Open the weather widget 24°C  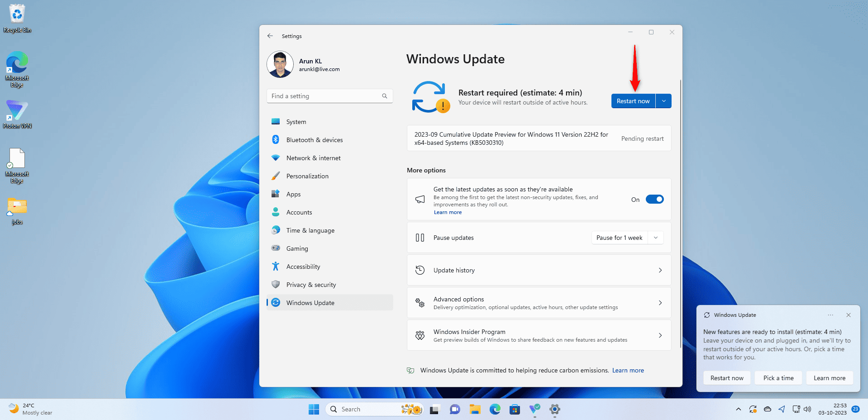30,409
